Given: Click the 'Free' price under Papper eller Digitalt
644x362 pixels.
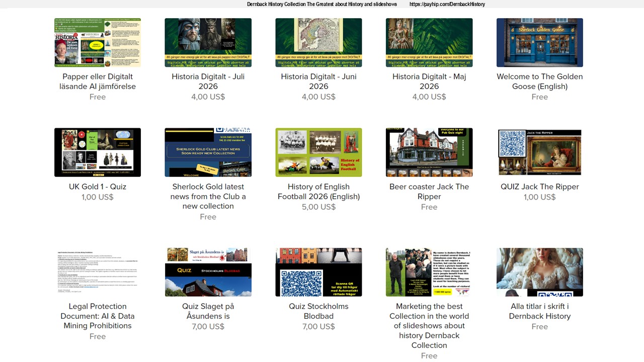Looking at the screenshot, I should (98, 97).
